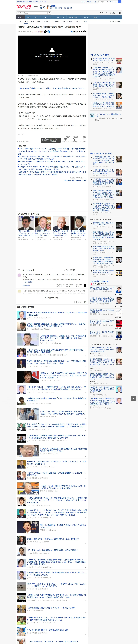The image size is (138, 644).
Task: Select the ライブ tab
Action: (x=37, y=17)
